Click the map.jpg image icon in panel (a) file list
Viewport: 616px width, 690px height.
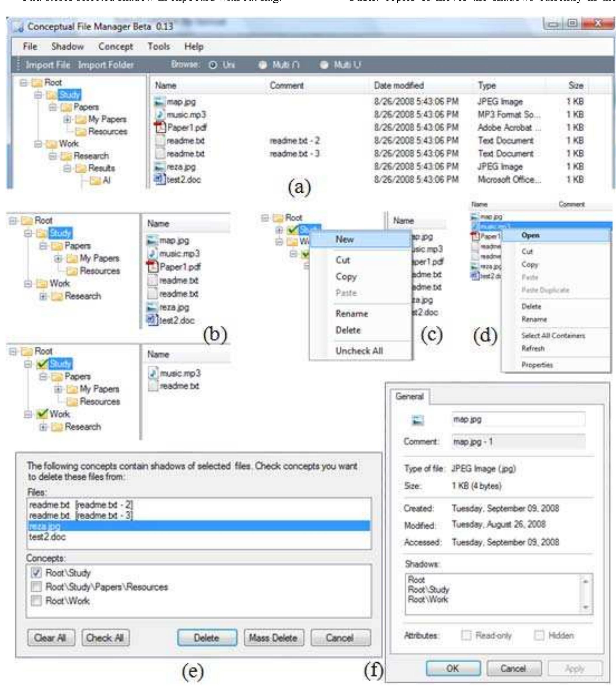(x=160, y=102)
